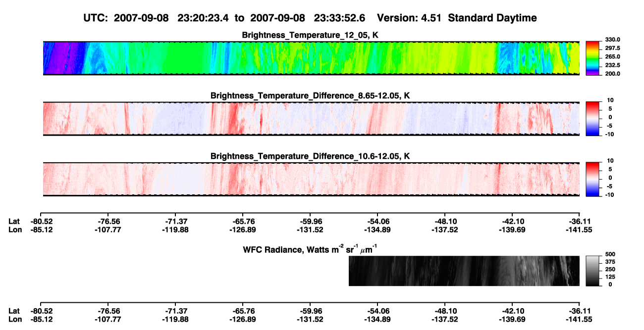Click the 'Brightness_Temperature_Difference_8.65-12.05, K' title

[x=311, y=95]
